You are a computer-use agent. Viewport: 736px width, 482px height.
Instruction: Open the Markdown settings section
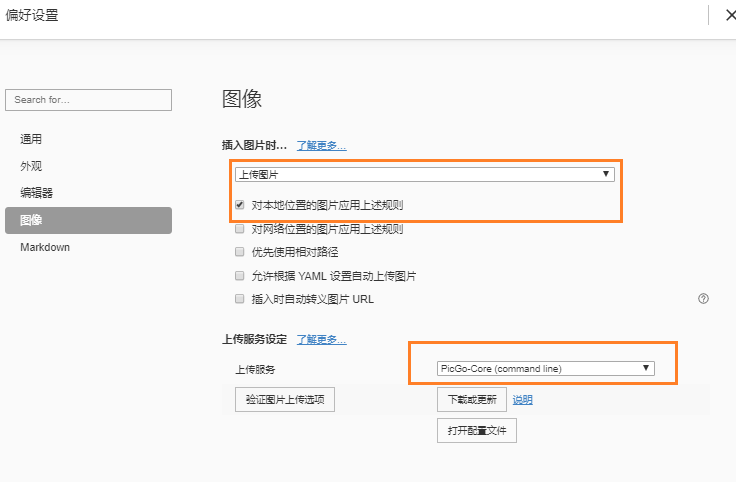coord(45,247)
